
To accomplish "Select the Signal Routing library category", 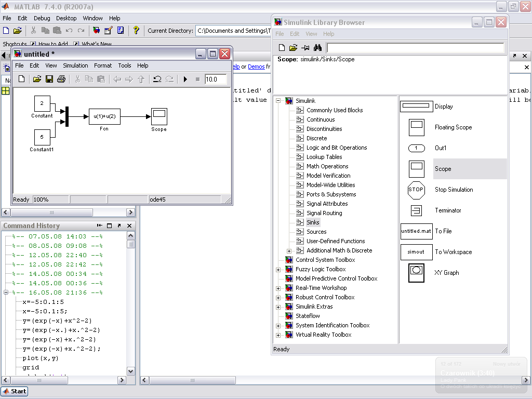I will (x=324, y=213).
